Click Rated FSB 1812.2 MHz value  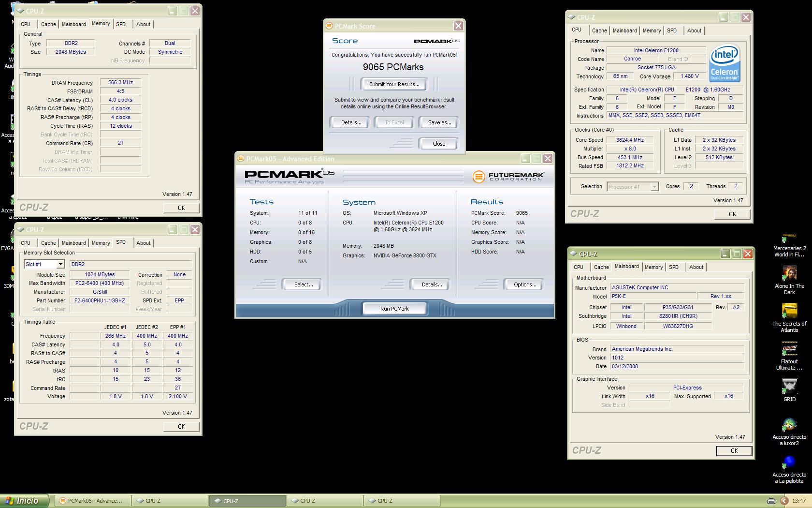pyautogui.click(x=630, y=166)
